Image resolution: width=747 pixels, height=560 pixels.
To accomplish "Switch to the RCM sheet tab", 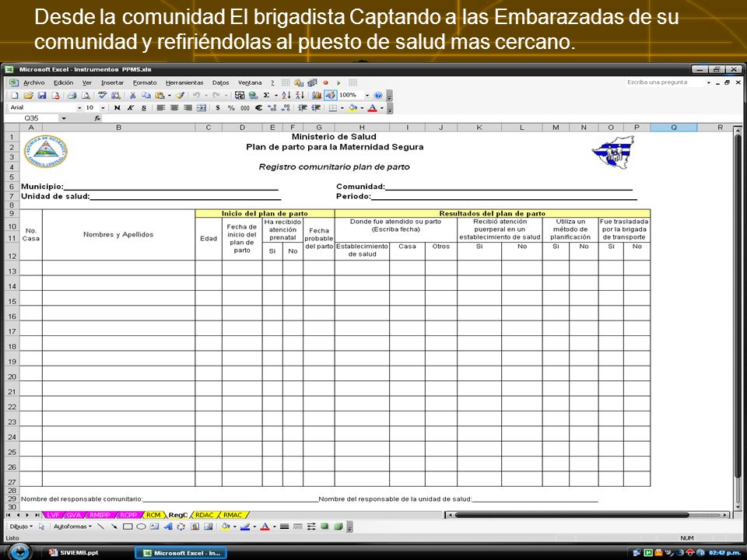I will click(153, 515).
